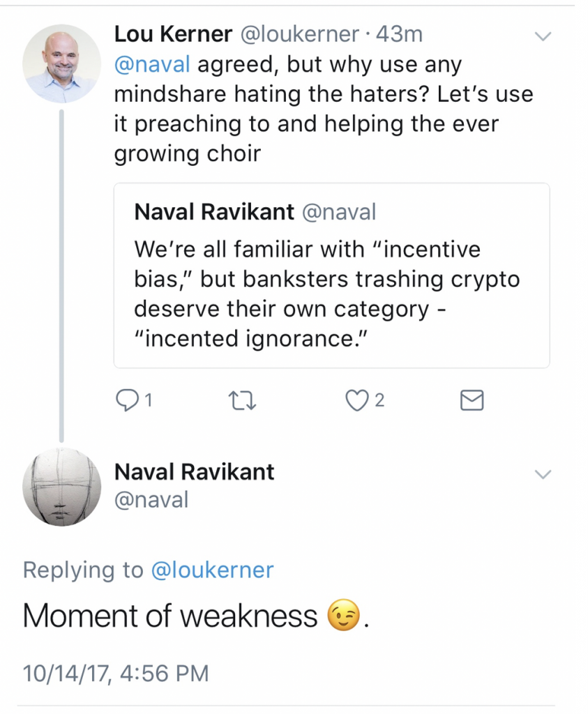The width and height of the screenshot is (588, 714).
Task: Click the 10/14/17, 4:56 PM timestamp
Action: coord(116,673)
